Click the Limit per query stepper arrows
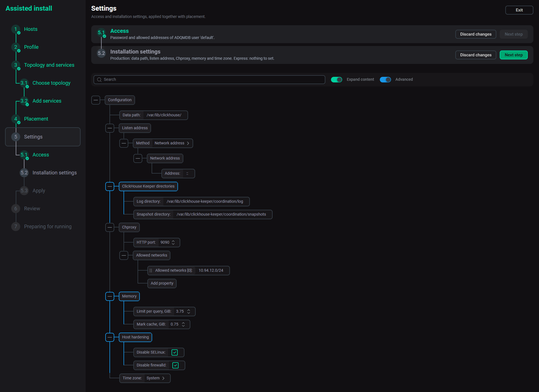The image size is (539, 392). point(189,312)
